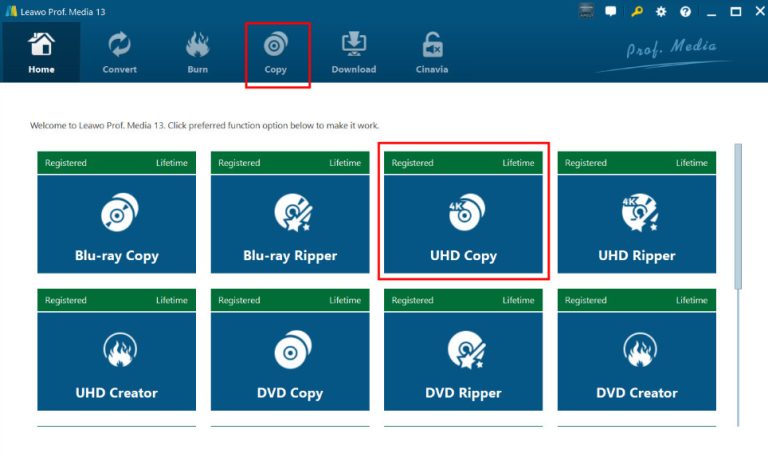Viewport: 768px width, 453px height.
Task: Open the UHD Creator function
Action: tap(117, 360)
